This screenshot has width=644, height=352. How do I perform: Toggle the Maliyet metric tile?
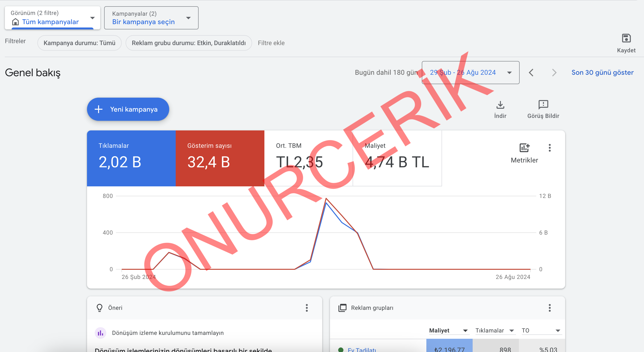pos(397,158)
